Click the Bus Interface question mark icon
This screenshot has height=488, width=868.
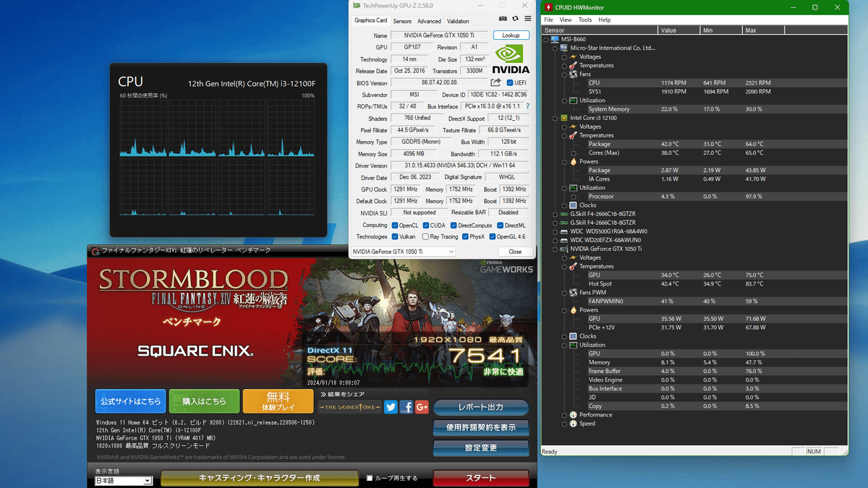click(527, 106)
